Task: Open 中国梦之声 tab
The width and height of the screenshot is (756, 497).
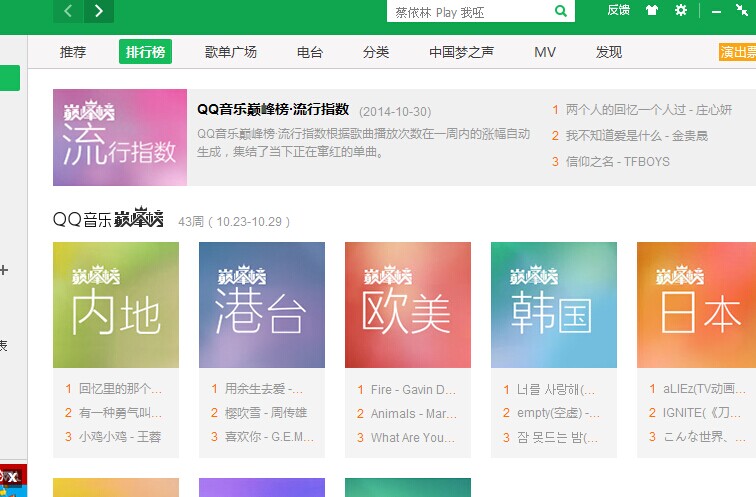Action: pos(461,52)
